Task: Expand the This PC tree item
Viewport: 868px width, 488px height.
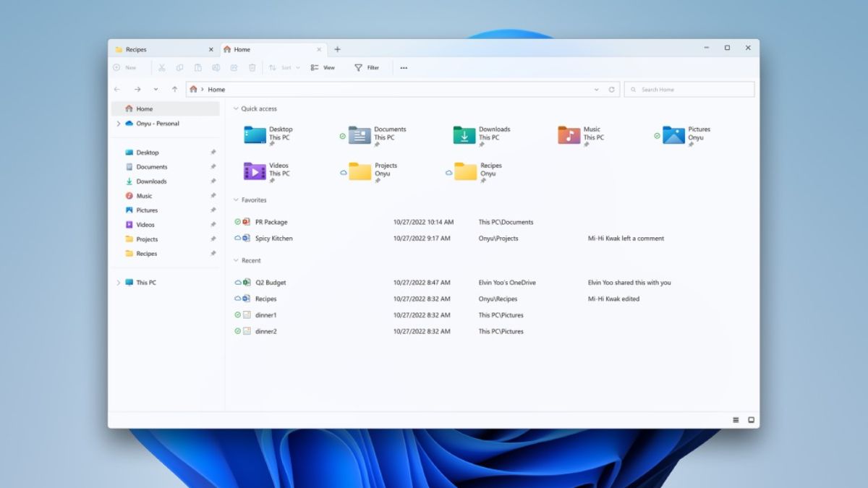Action: point(119,282)
